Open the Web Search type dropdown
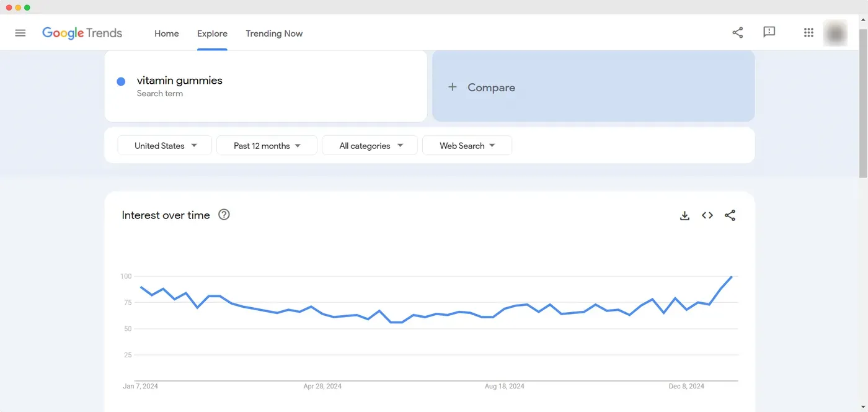The height and width of the screenshot is (412, 868). pos(467,145)
